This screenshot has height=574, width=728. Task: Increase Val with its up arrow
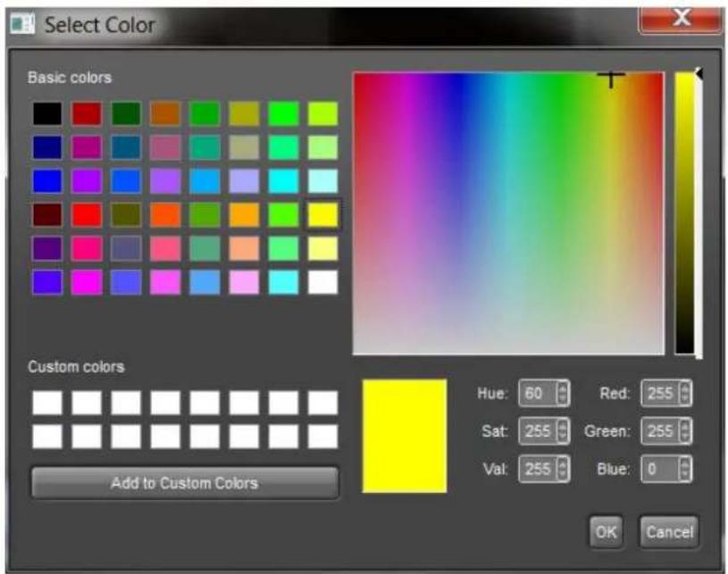pos(563,463)
